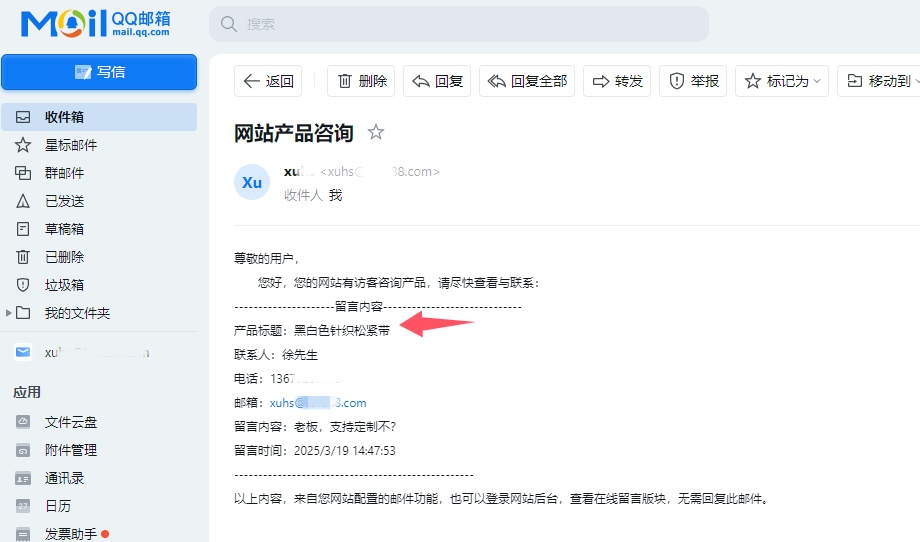
Task: Click the message text 老板，支持定制不?
Action: pos(345,427)
